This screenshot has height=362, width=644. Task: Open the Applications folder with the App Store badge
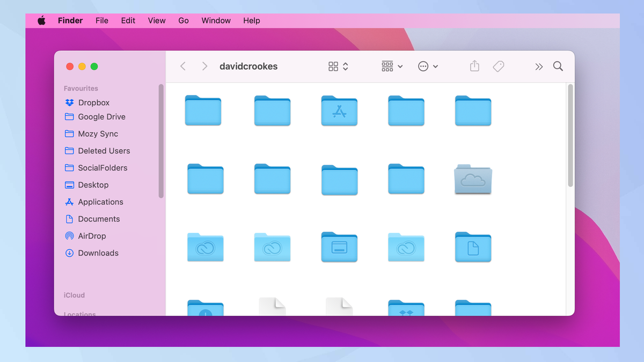339,111
